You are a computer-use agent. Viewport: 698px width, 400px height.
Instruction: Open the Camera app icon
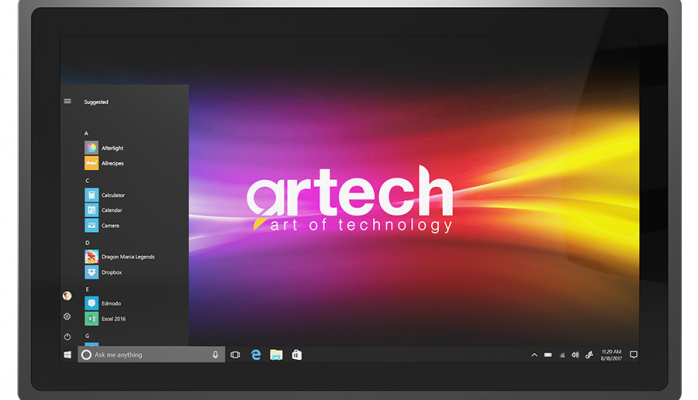(x=91, y=225)
